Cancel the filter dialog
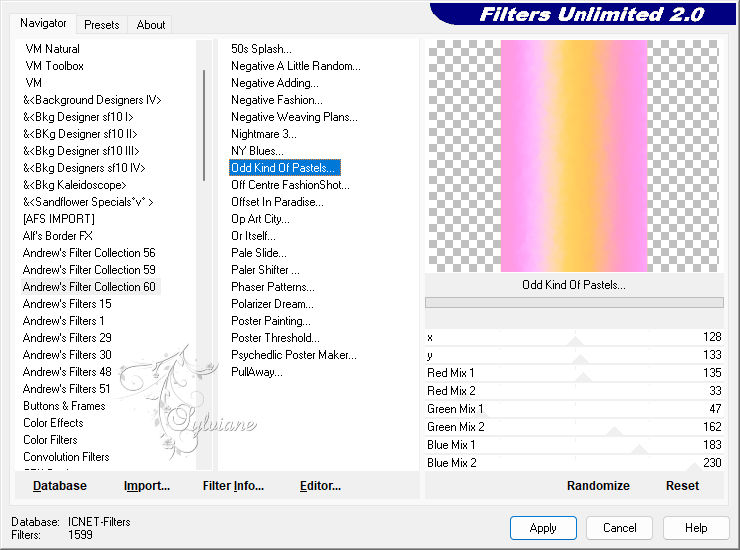The width and height of the screenshot is (740, 550). 619,528
